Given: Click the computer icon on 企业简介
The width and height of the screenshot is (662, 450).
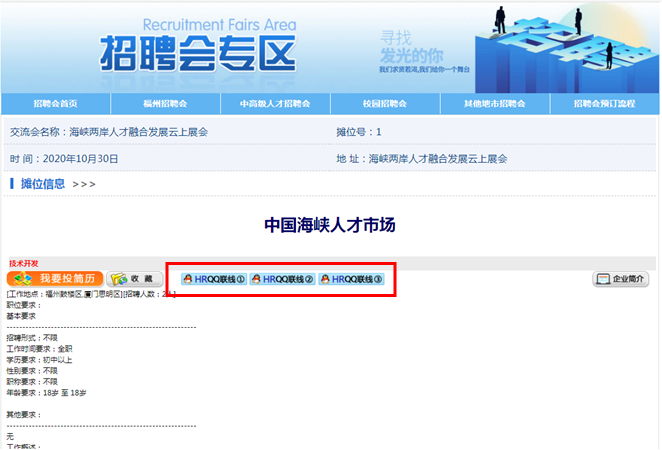Looking at the screenshot, I should [603, 279].
